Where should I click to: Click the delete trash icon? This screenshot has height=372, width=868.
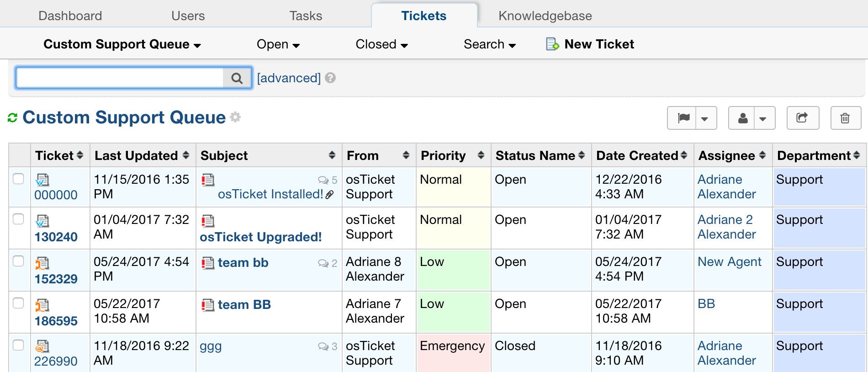coord(845,118)
